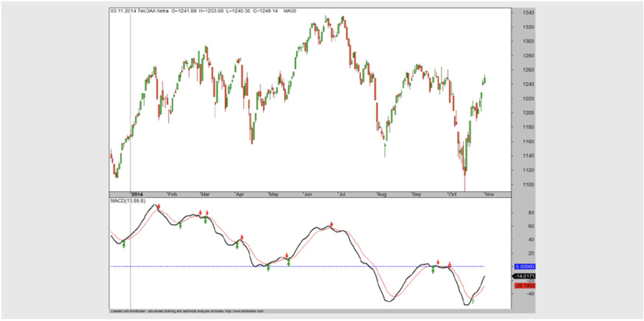Click the '1200' price axis label
Screen dimensions: 644x321
(x=528, y=113)
